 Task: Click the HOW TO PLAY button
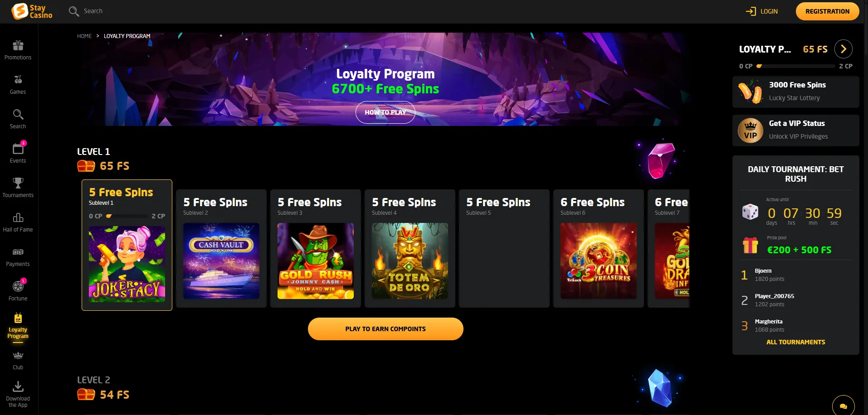[x=385, y=112]
